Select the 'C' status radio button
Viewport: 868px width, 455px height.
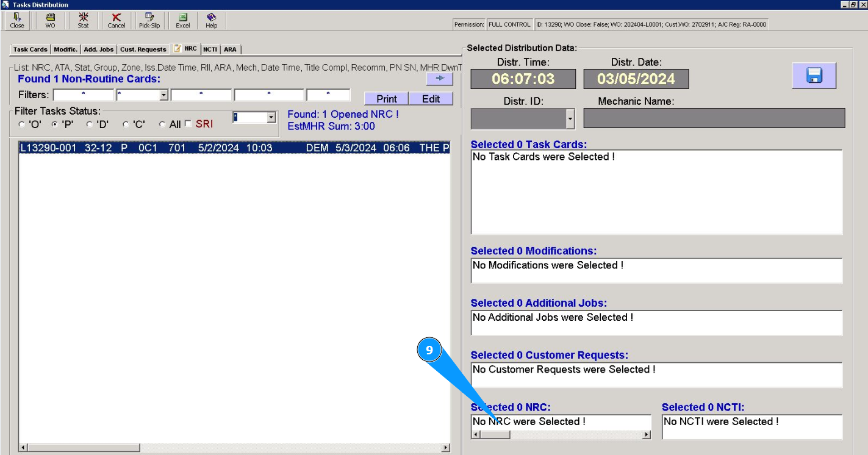(126, 124)
